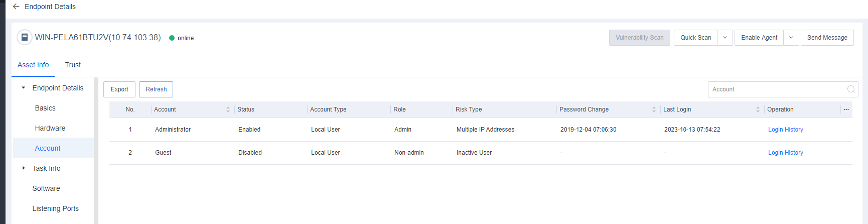The width and height of the screenshot is (868, 224).
Task: Sort by Last Login column arrows
Action: pos(758,109)
